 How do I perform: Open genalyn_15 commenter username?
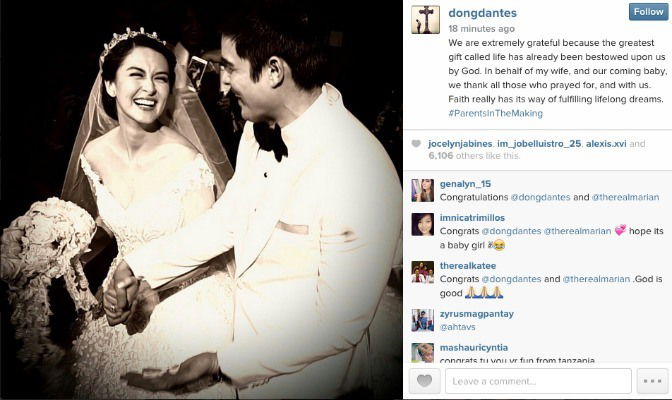coord(465,184)
